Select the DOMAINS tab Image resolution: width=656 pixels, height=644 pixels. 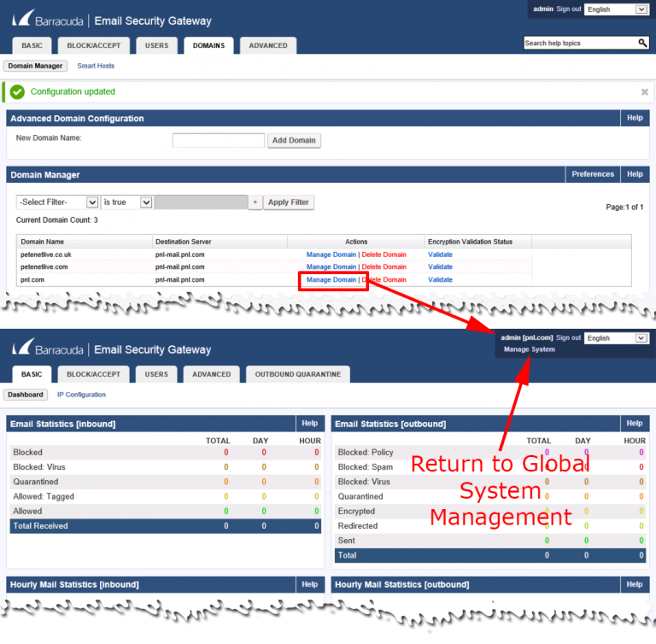click(208, 45)
